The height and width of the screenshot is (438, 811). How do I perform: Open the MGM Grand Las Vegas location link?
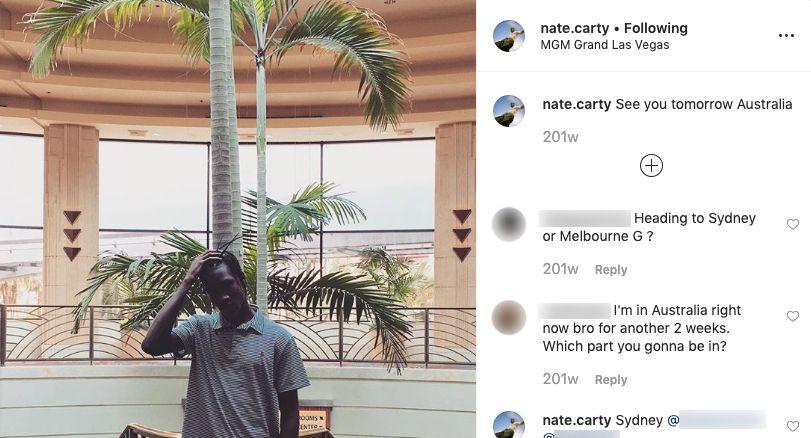(x=605, y=45)
